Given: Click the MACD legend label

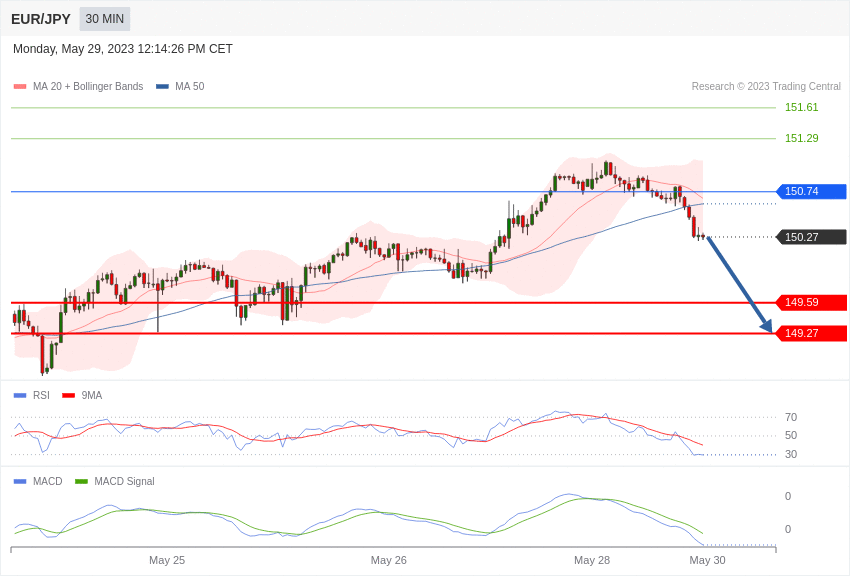Looking at the screenshot, I should click(x=48, y=481).
